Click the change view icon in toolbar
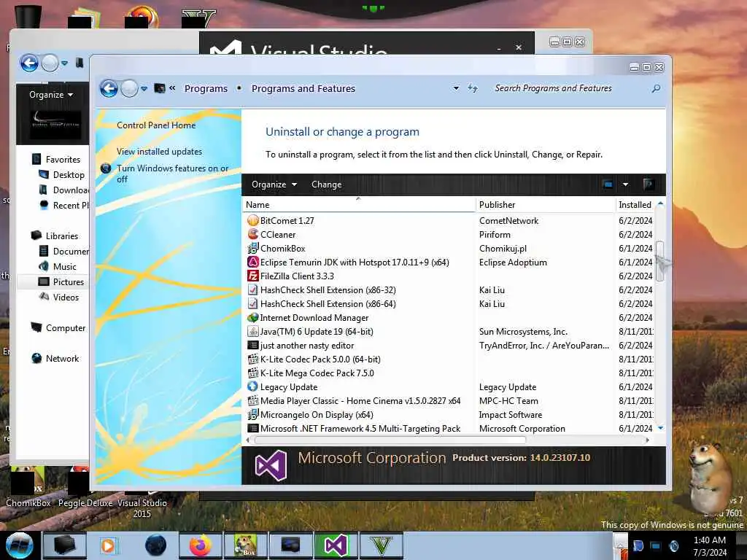This screenshot has width=747, height=560. pyautogui.click(x=608, y=184)
